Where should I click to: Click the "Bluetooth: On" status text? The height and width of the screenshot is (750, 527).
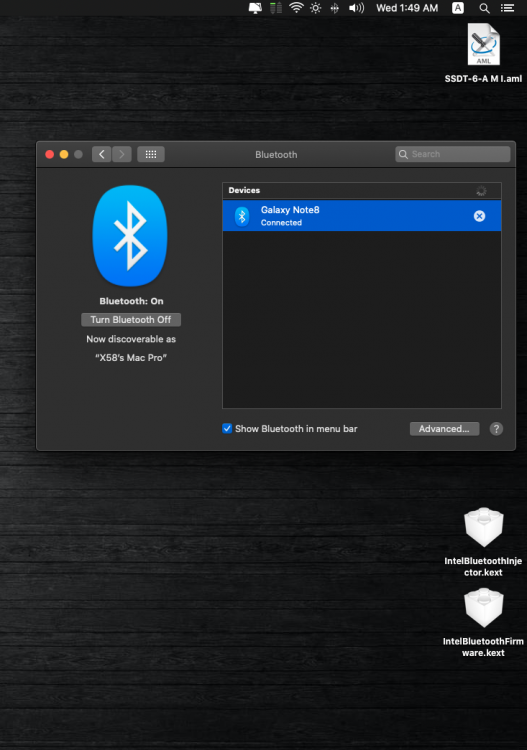pyautogui.click(x=132, y=301)
